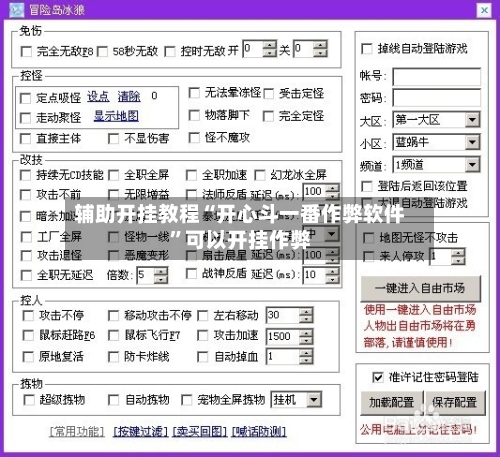Enable 幻龙冰全屏 checkbox
Screen dimensions: 500x457
pyautogui.click(x=260, y=175)
